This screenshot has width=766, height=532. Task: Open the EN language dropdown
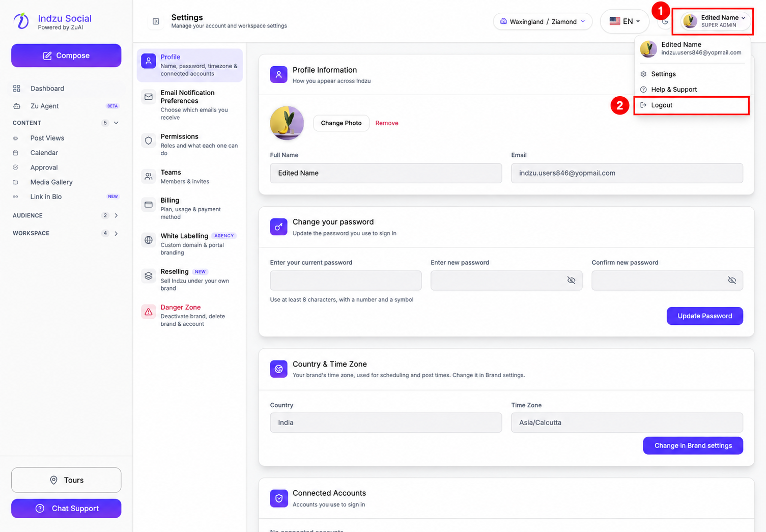coord(625,21)
